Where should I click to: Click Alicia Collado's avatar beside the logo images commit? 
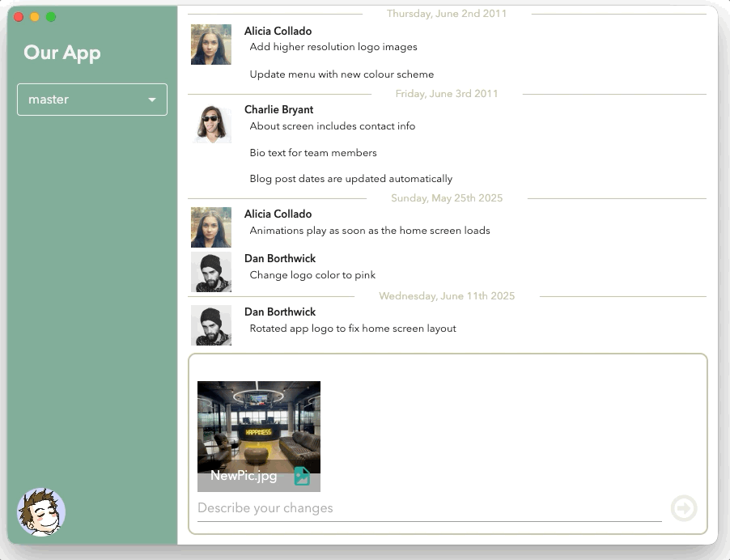pos(211,45)
